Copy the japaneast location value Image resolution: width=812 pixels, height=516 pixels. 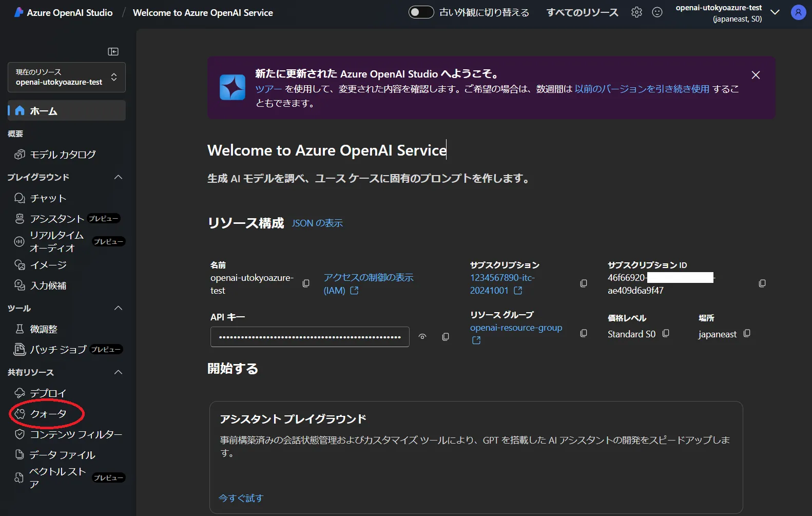click(747, 333)
